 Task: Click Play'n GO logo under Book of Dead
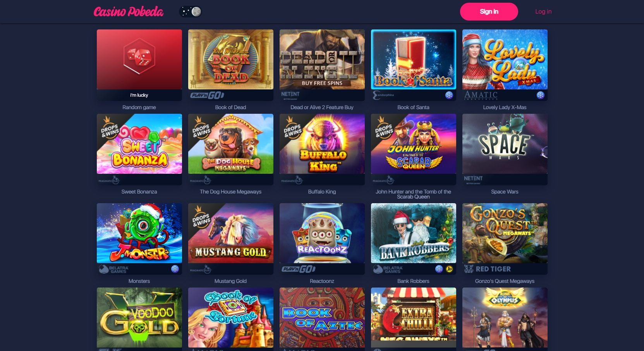(x=207, y=95)
